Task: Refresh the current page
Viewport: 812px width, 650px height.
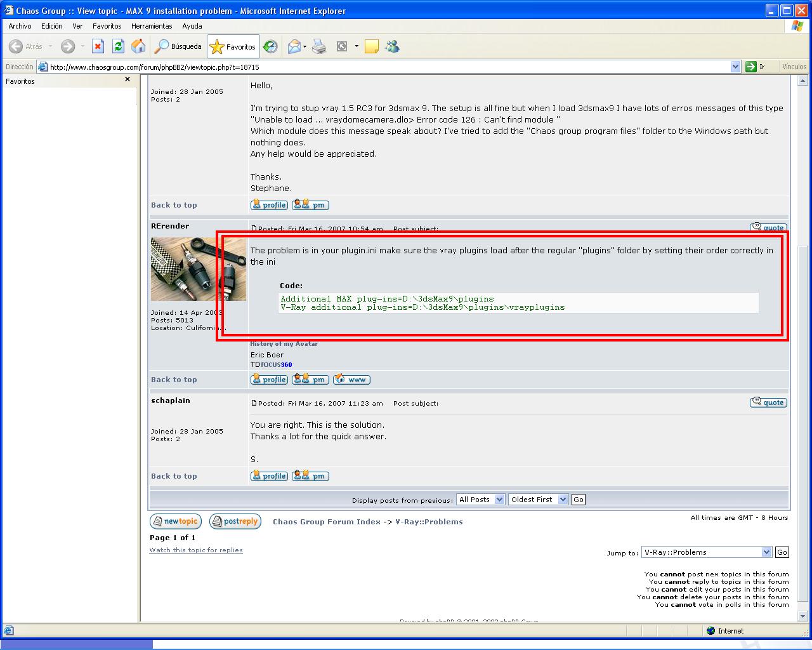Action: pyautogui.click(x=118, y=46)
